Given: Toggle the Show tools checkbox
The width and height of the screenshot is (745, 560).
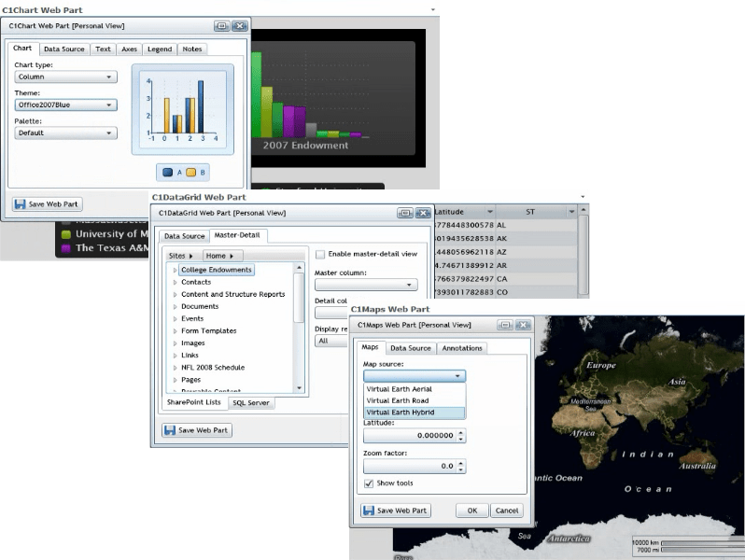Looking at the screenshot, I should tap(369, 483).
